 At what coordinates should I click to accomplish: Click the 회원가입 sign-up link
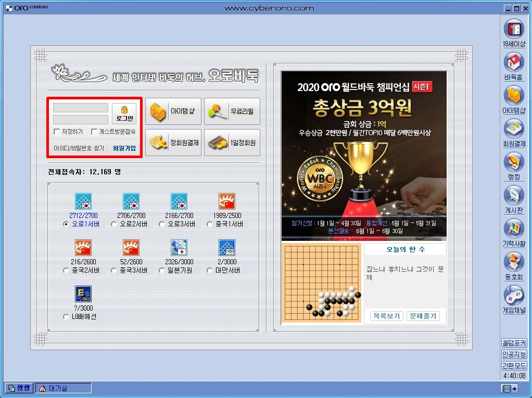coord(124,148)
